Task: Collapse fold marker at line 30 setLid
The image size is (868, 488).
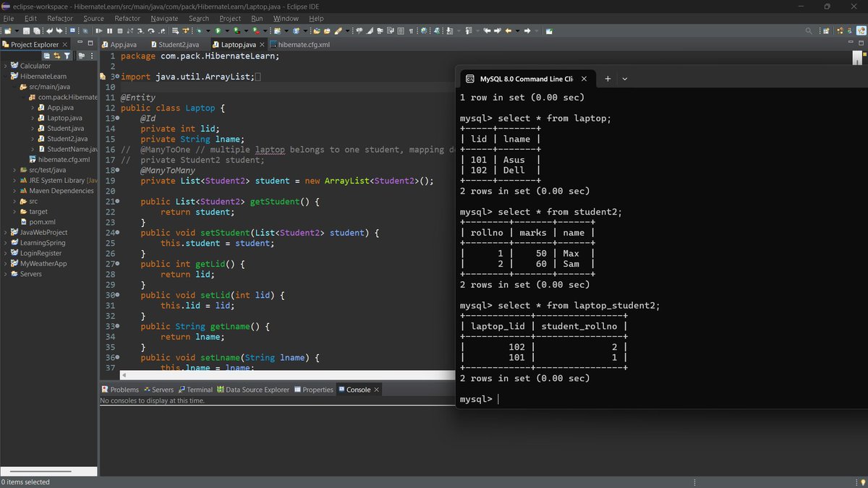Action: tap(116, 295)
